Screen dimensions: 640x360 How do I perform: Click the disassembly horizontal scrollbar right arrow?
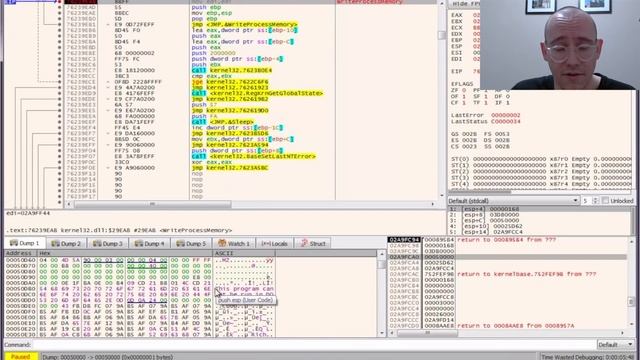coord(433,204)
